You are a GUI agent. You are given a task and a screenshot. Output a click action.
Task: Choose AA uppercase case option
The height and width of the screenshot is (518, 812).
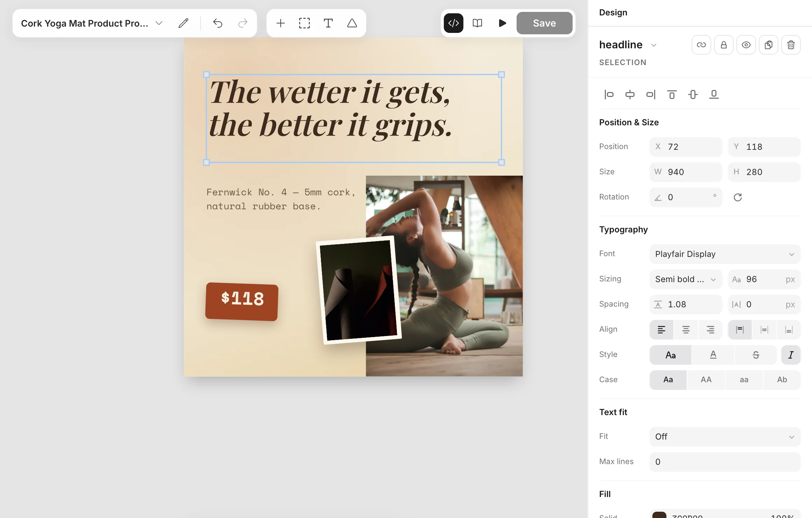[706, 380]
